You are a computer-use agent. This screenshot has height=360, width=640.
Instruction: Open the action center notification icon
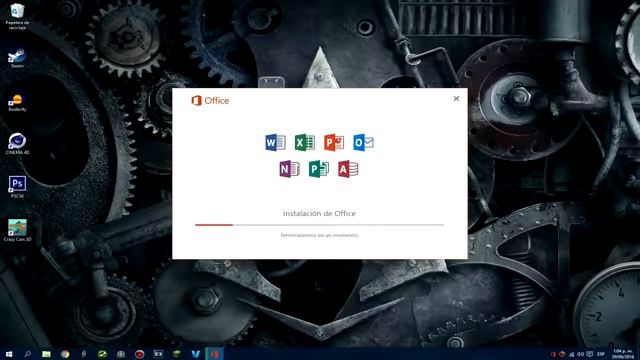click(x=589, y=354)
